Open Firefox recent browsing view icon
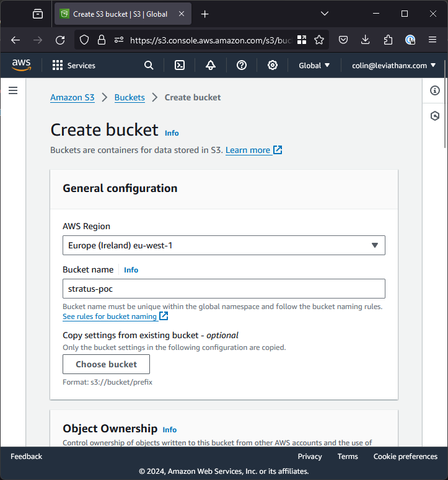This screenshot has width=448, height=480. [x=38, y=14]
